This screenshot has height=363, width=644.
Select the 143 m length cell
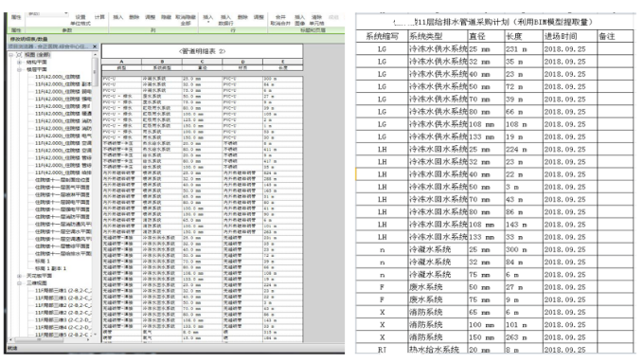[x=524, y=225]
